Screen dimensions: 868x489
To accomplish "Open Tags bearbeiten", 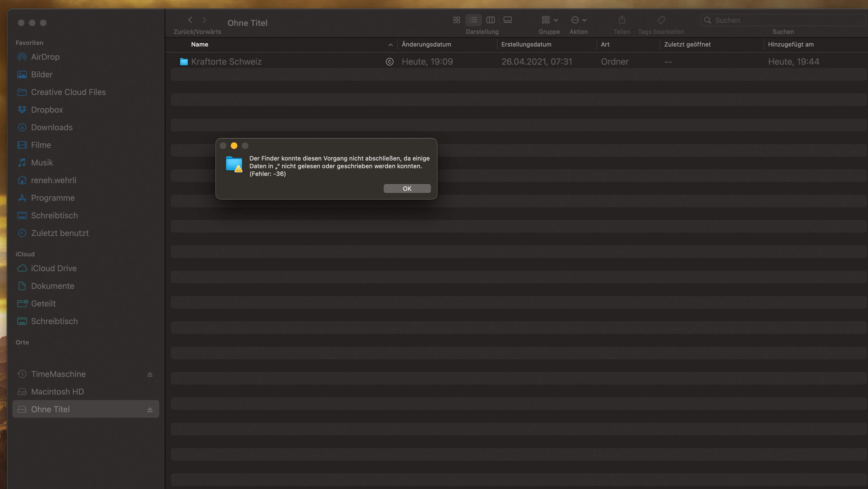I will (661, 20).
